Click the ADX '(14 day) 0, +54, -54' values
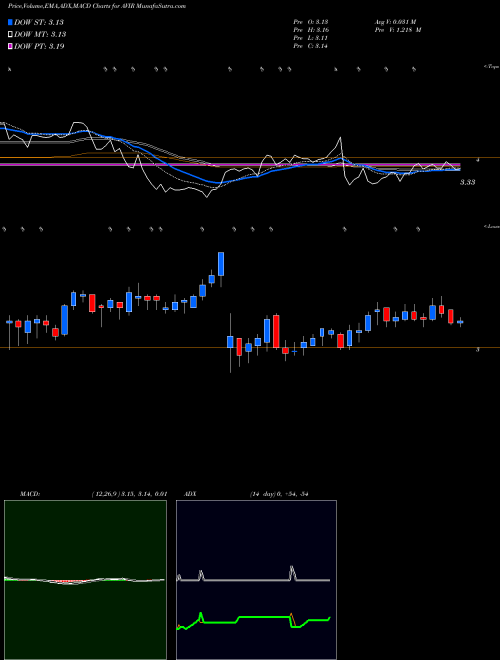The height and width of the screenshot is (660, 500). point(278,494)
